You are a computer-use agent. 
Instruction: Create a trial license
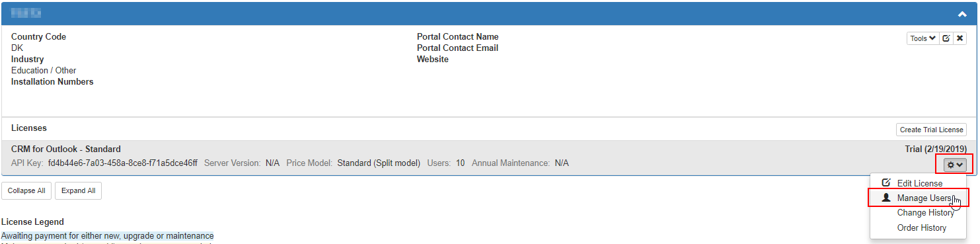(931, 130)
